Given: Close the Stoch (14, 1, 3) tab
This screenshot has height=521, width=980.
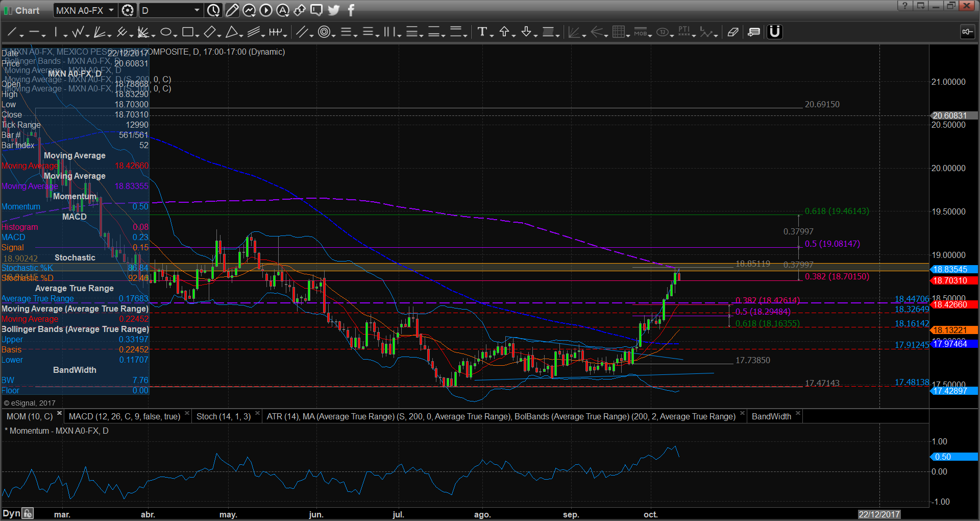Looking at the screenshot, I should click(257, 413).
